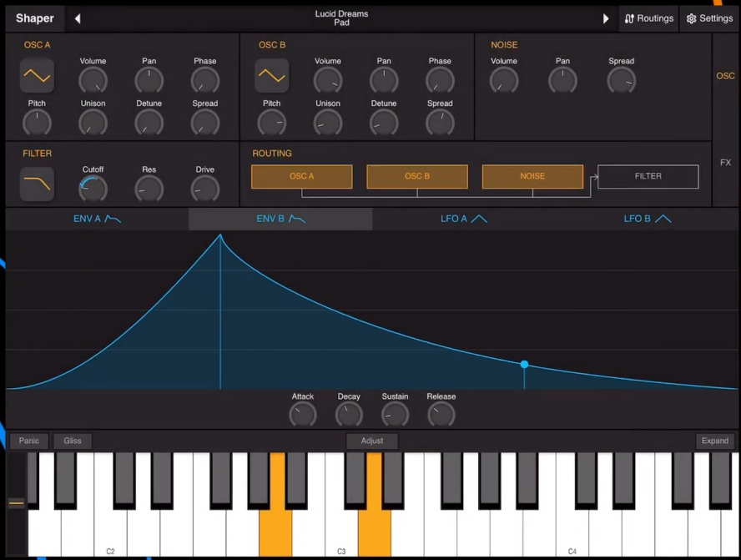Click the envelope Decay knob
741x560 pixels.
(349, 415)
